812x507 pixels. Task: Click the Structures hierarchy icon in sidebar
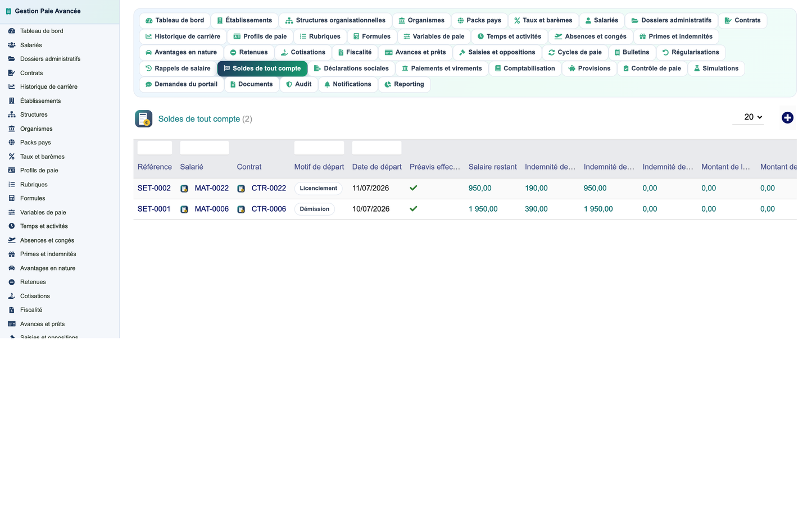pos(12,115)
